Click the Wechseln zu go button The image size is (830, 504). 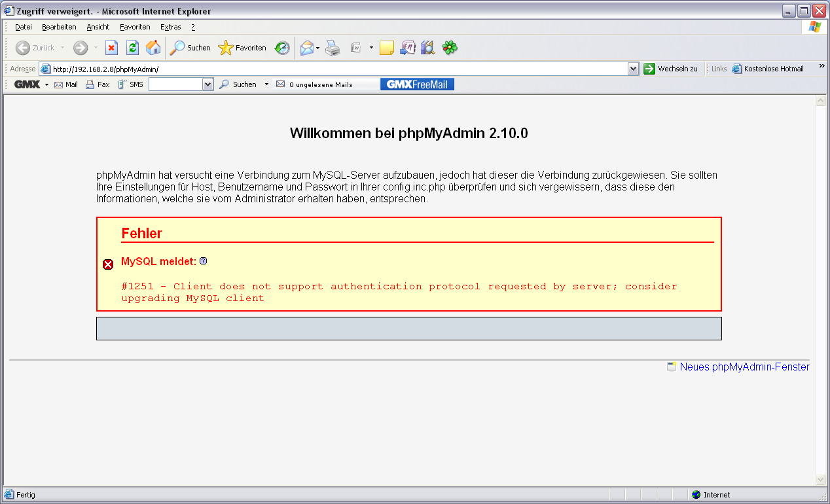[671, 69]
